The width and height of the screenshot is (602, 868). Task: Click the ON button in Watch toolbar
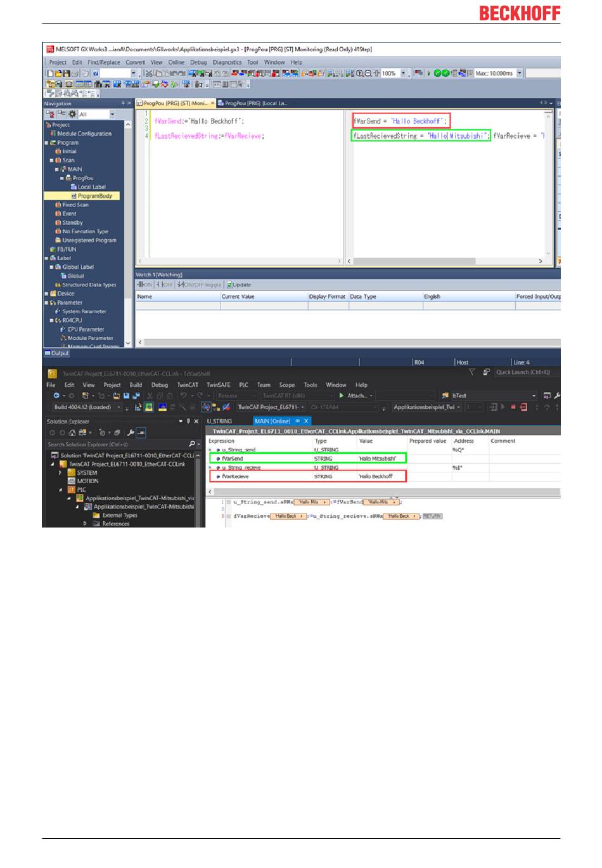tap(145, 285)
